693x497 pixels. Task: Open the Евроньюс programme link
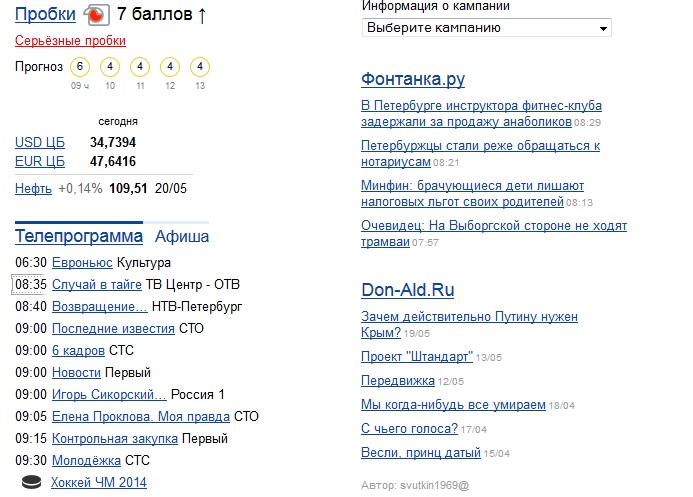pyautogui.click(x=82, y=262)
